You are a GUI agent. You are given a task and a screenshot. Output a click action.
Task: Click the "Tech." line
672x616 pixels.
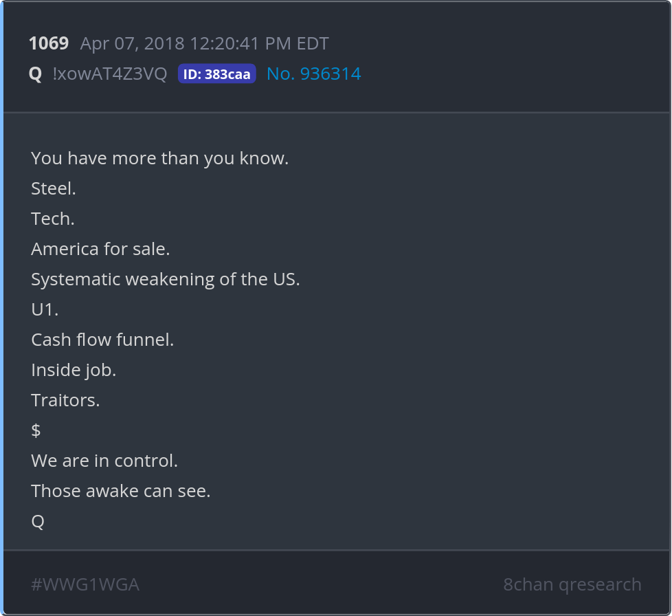point(53,219)
